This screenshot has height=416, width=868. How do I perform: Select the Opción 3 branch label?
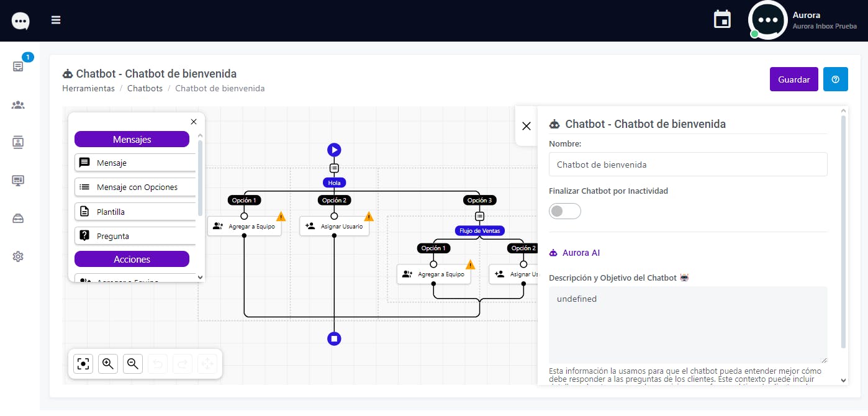(479, 200)
